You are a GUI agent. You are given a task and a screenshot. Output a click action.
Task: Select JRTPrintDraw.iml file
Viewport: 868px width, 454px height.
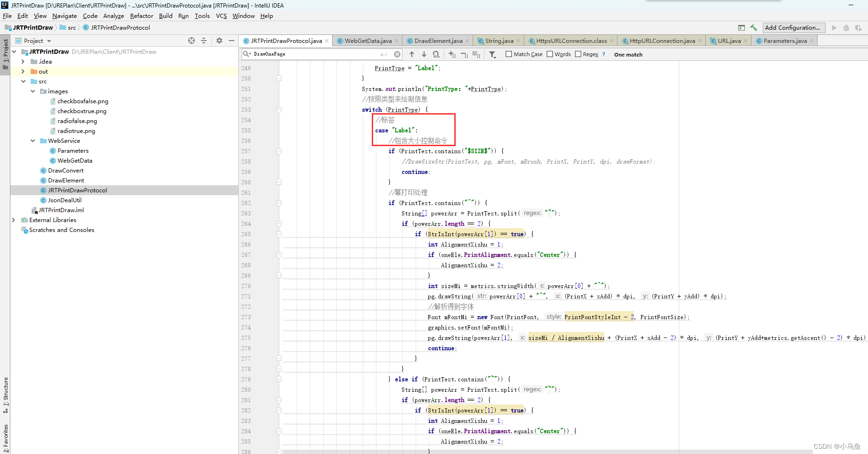point(61,210)
